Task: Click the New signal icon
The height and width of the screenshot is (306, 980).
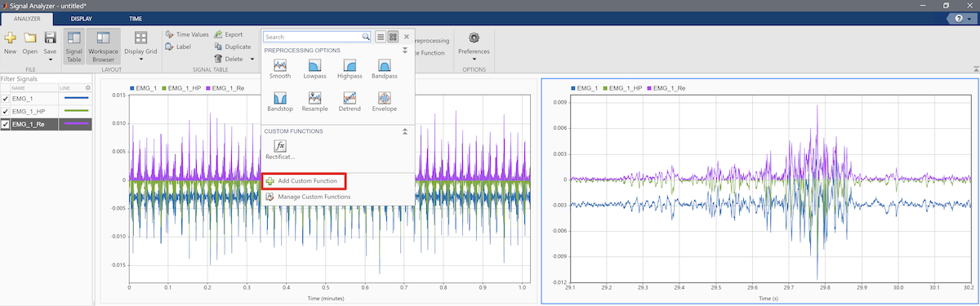Action: point(10,38)
